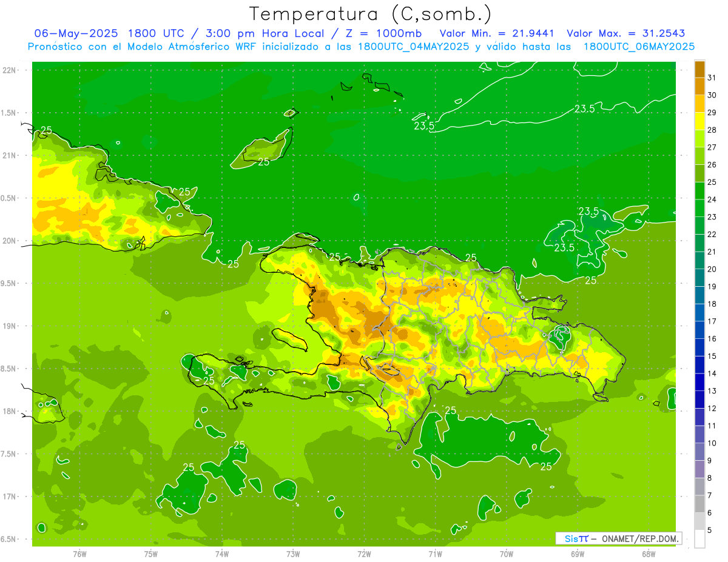Viewport: 728px width, 562px height.
Task: Click the '7.5N' latitude axis label
Action: point(8,454)
